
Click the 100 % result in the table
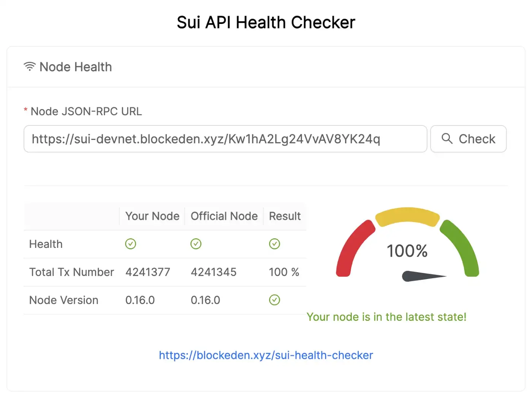coord(284,272)
